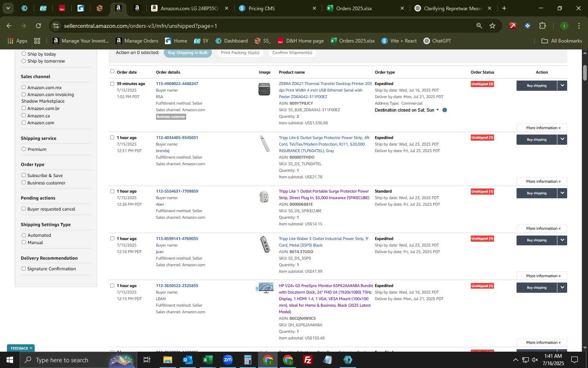Open Excel from the taskbar
Screen dimensions: 588x368
click(x=207, y=360)
